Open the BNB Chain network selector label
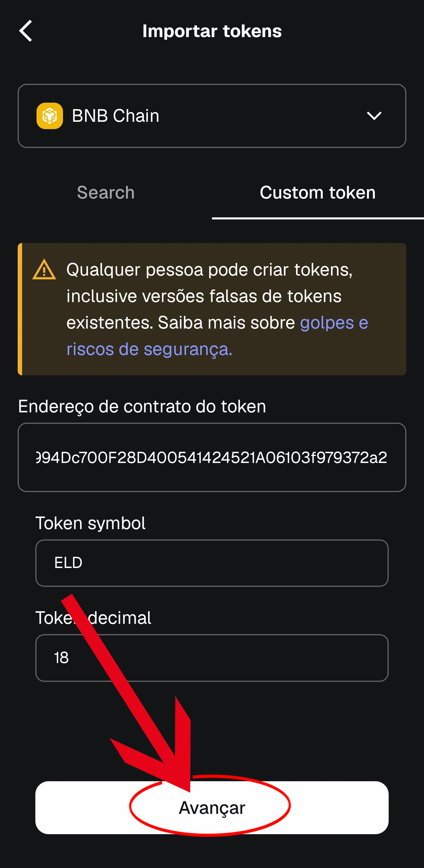Image resolution: width=424 pixels, height=868 pixels. 115,116
